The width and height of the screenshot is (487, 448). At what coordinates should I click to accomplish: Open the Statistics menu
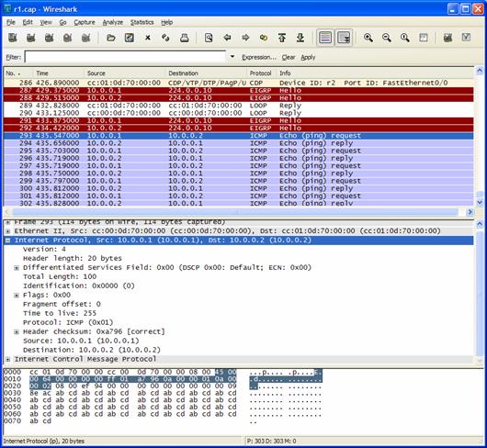[x=142, y=22]
